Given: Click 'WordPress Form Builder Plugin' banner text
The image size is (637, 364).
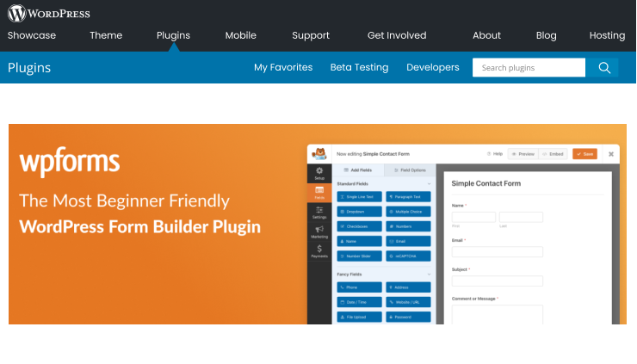Looking at the screenshot, I should coord(139,226).
